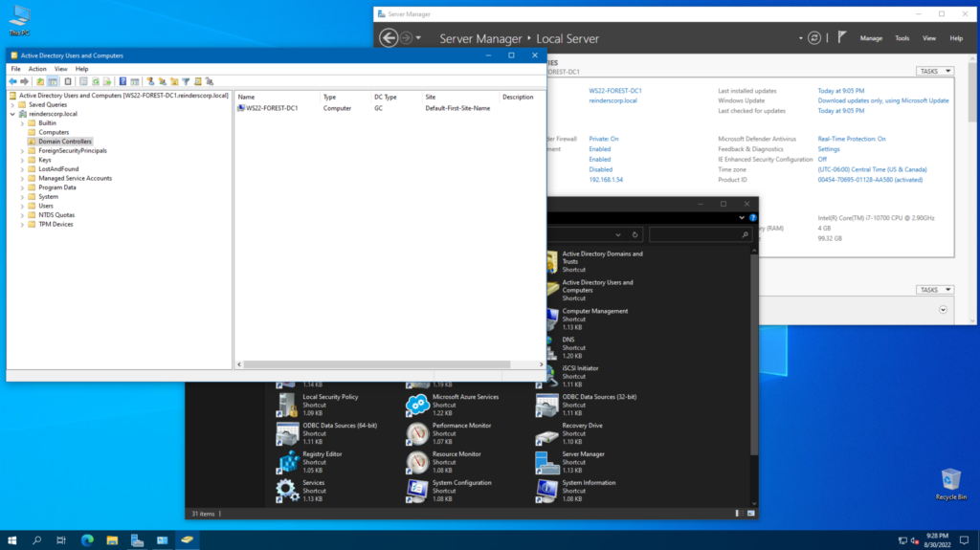Open Find objects dialog from toolbar
This screenshot has height=550, width=980.
click(x=197, y=81)
